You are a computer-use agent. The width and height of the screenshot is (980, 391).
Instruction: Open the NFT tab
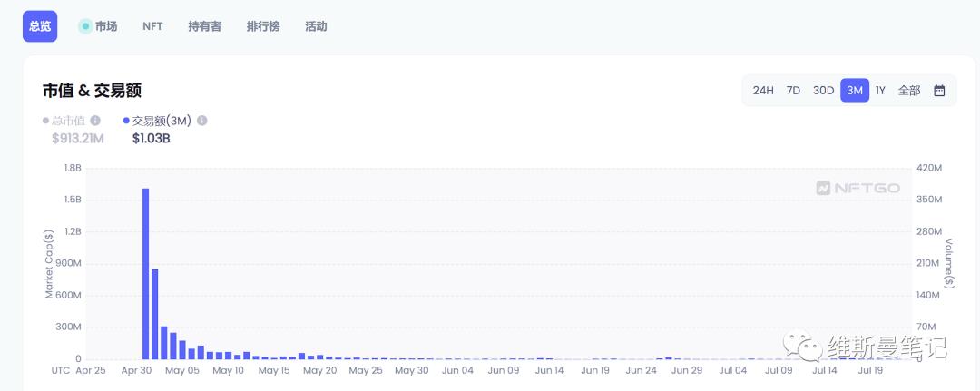tap(152, 27)
